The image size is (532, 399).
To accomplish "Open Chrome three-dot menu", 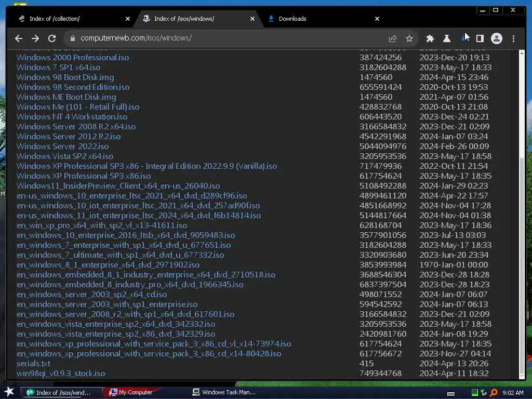I will pos(513,38).
